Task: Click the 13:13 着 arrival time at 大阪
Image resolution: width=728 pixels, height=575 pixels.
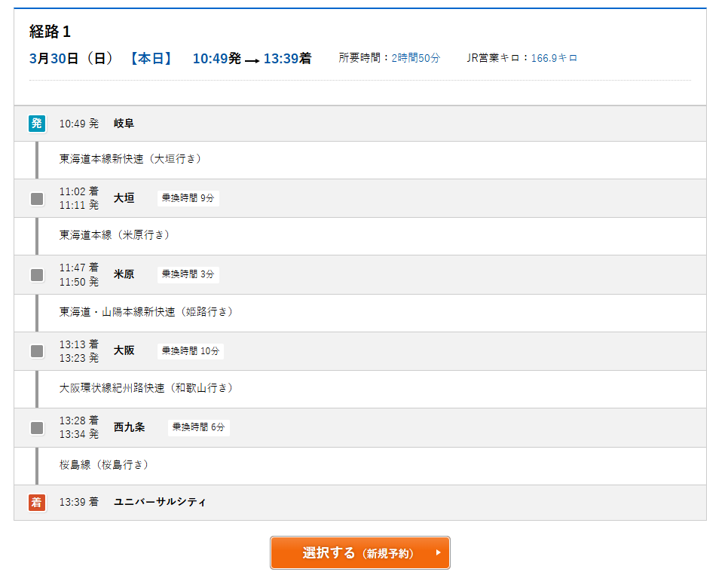Action: click(x=79, y=344)
